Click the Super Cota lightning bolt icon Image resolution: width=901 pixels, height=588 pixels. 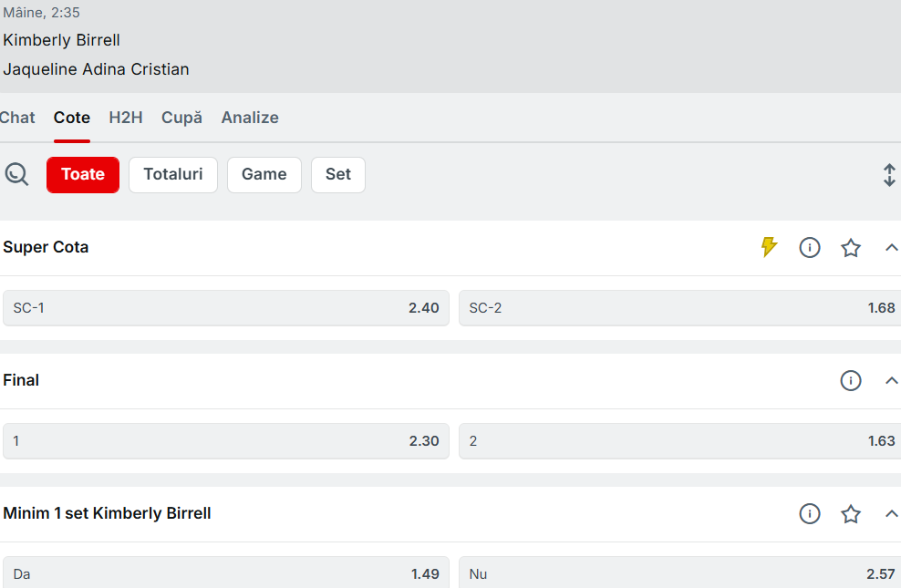(769, 247)
